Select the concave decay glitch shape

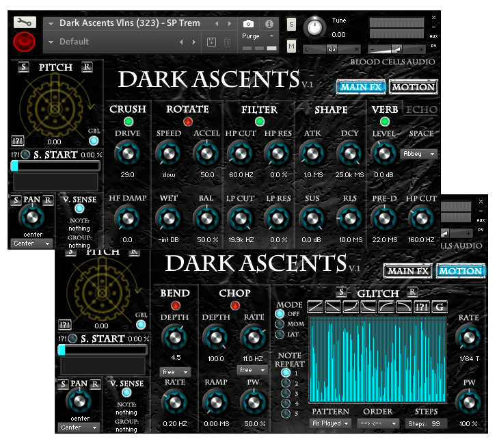369,306
